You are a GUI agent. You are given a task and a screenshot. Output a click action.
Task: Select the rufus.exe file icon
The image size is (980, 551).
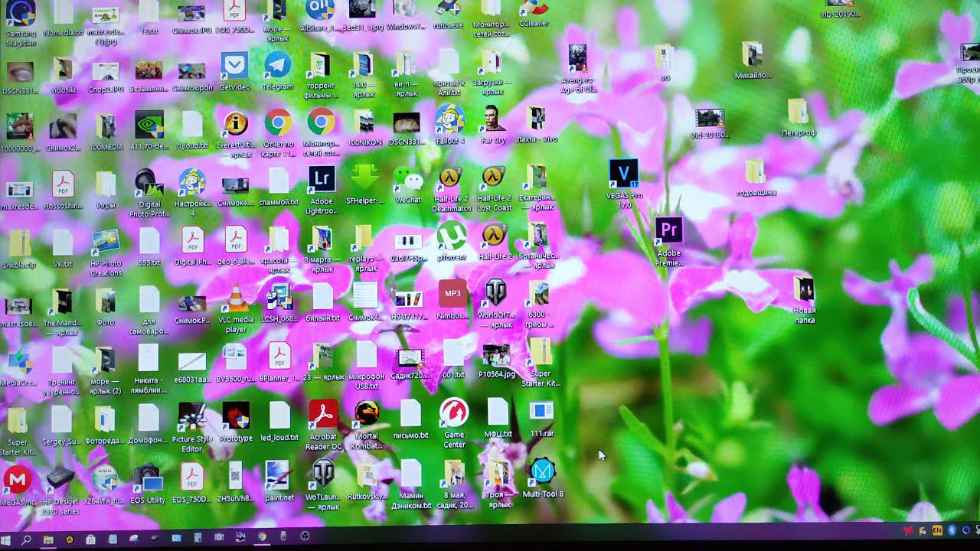coord(449,8)
